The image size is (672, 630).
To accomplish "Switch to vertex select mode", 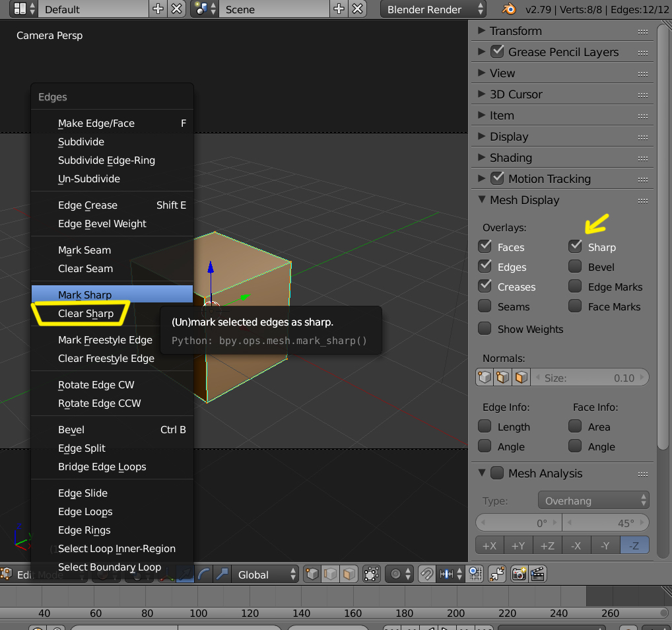I will click(x=312, y=575).
